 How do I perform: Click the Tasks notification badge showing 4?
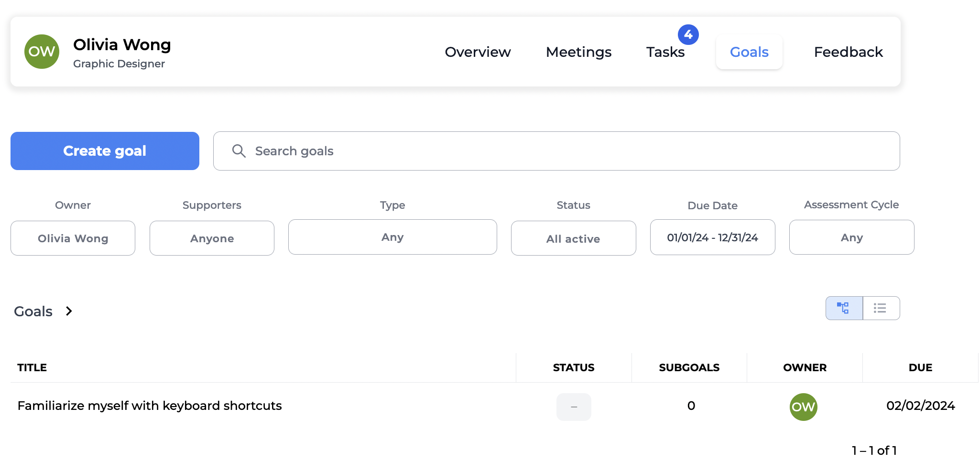[x=688, y=34]
